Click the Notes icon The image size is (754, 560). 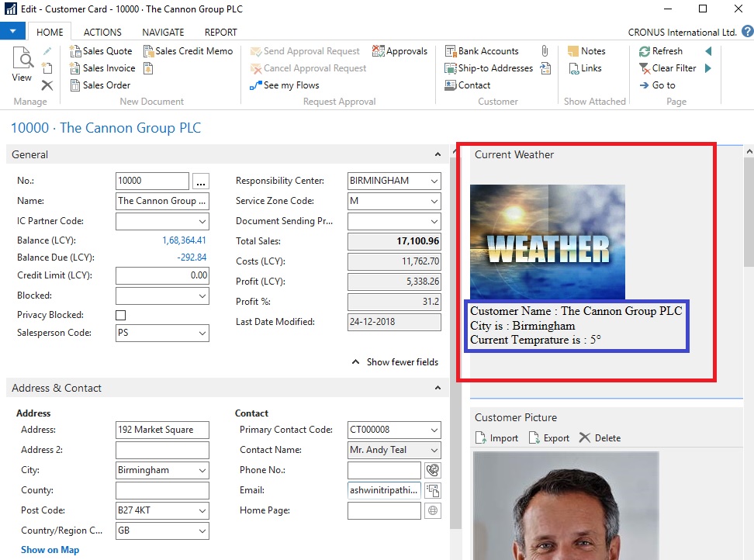[x=573, y=51]
